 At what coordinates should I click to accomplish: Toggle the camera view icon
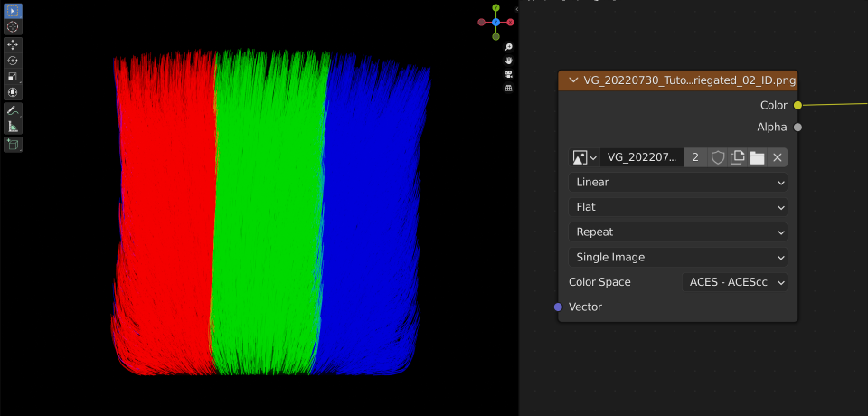pos(509,74)
